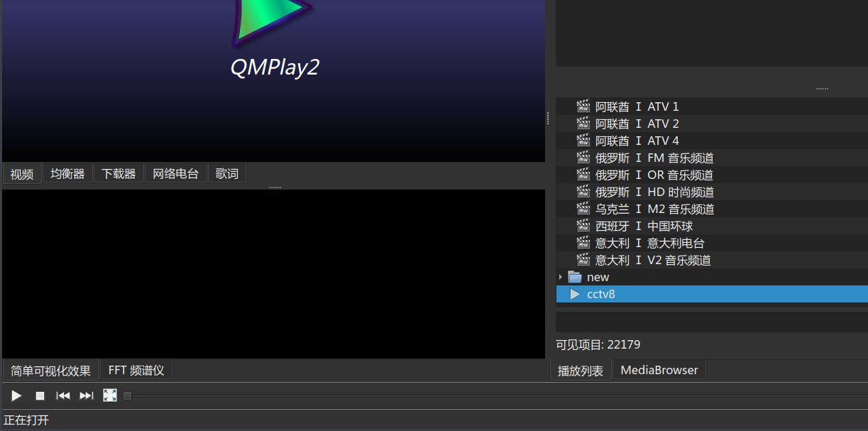Select 俄罗斯 I FM 音乐频道 in playlist
This screenshot has width=868, height=431.
pos(712,158)
